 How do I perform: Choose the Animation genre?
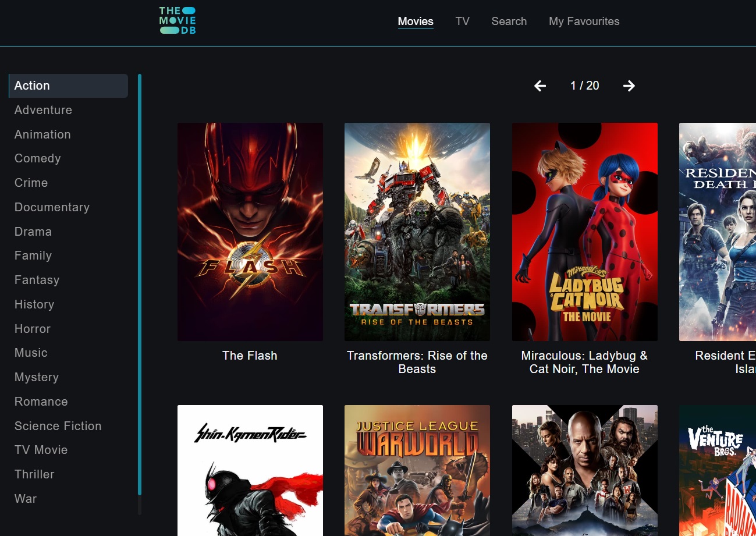(42, 134)
